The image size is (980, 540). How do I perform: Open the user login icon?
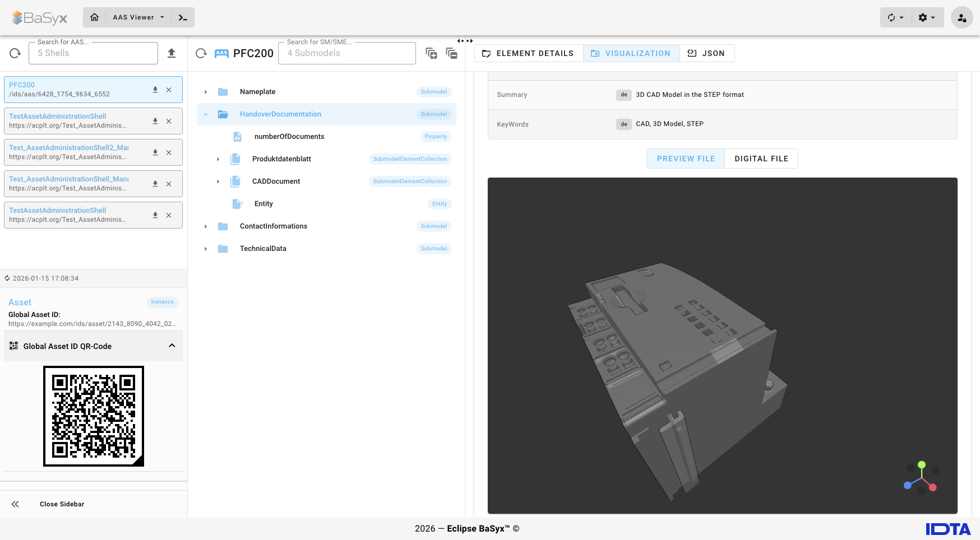(961, 17)
